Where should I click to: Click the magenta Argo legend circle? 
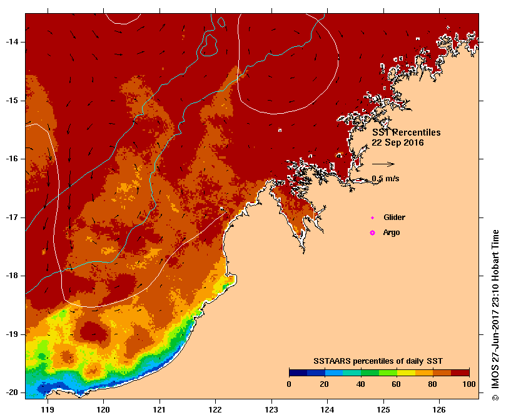point(372,232)
